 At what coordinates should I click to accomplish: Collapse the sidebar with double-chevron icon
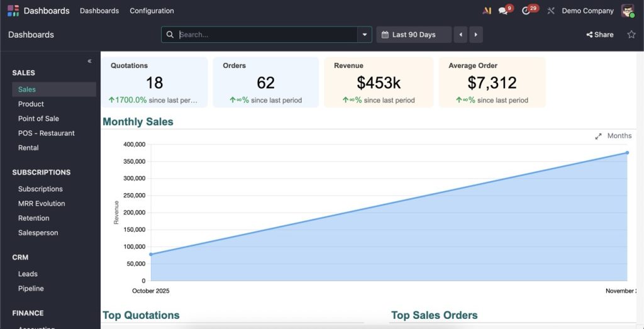tap(89, 61)
